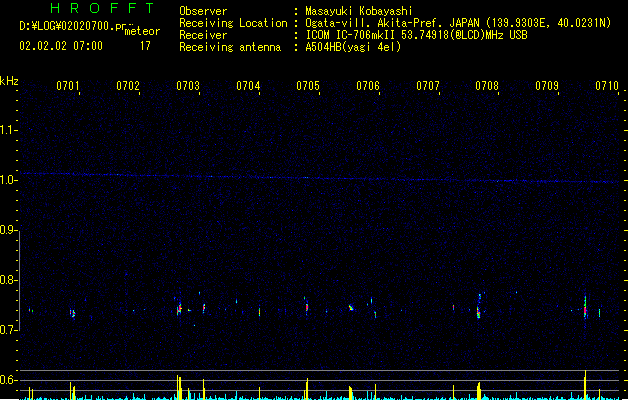Click the meteor label
This screenshot has height=400, width=629.
coord(142,31)
